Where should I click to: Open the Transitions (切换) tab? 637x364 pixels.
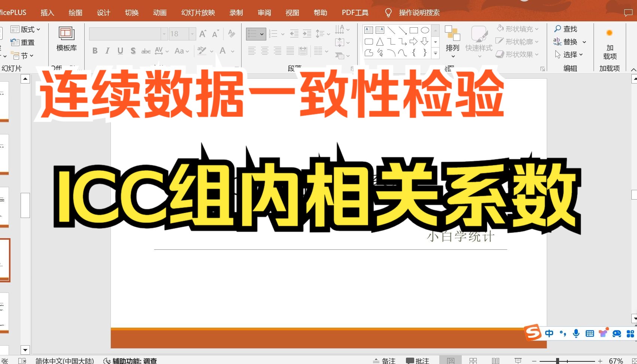131,13
